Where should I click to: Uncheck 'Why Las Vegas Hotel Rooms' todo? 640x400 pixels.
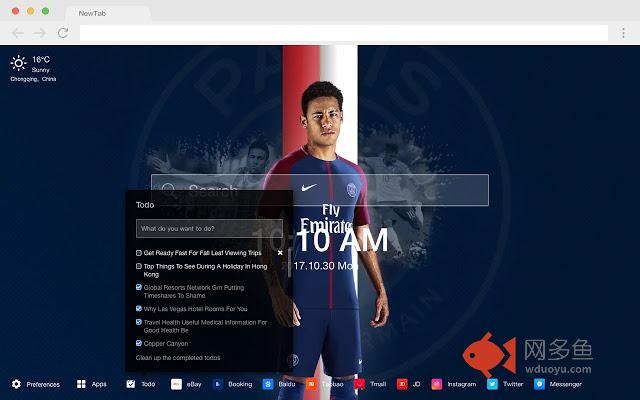click(x=139, y=309)
